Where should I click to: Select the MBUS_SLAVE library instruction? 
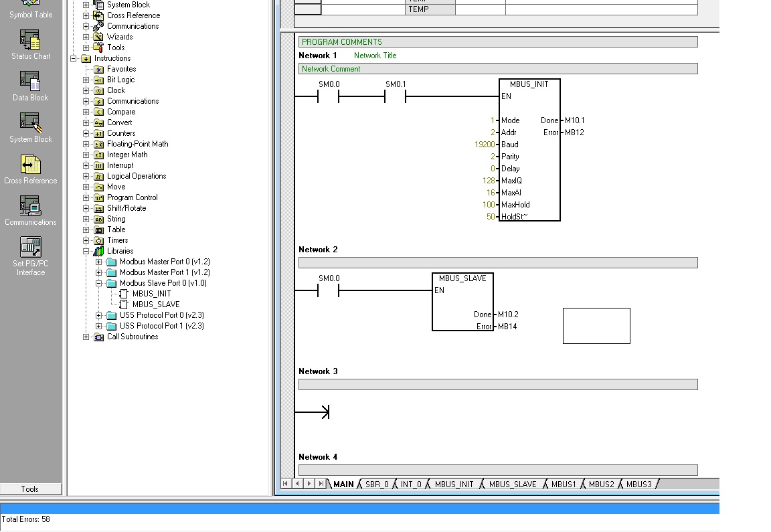(155, 304)
